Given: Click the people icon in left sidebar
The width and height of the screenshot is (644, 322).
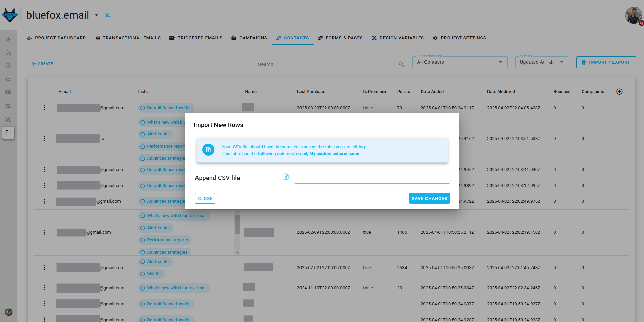Looking at the screenshot, I should pos(8,79).
